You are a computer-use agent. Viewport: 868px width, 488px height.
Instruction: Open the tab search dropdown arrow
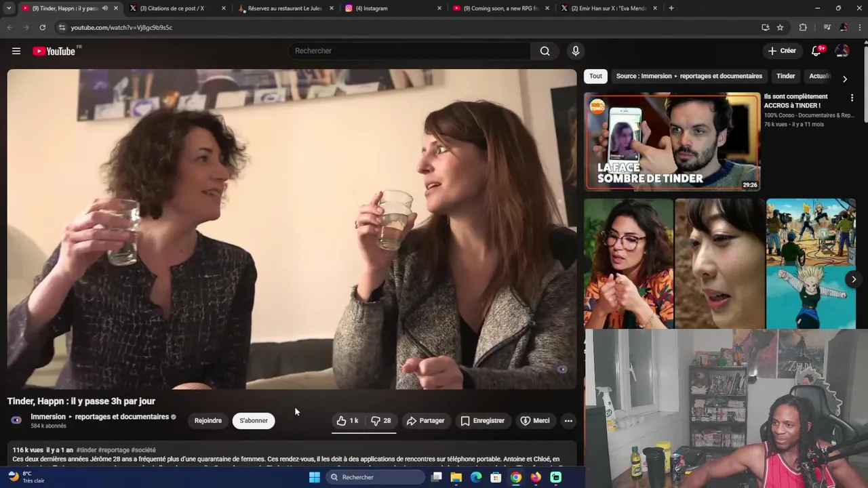(x=9, y=8)
